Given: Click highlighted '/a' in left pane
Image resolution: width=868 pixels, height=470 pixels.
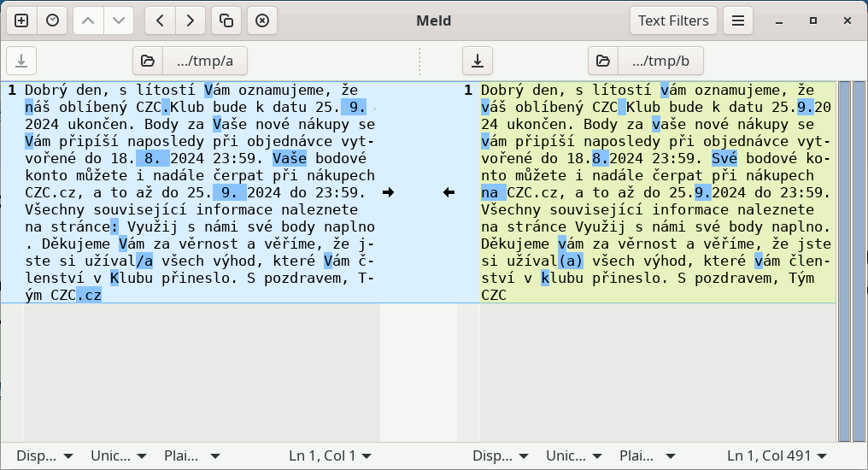Looking at the screenshot, I should [x=144, y=261].
